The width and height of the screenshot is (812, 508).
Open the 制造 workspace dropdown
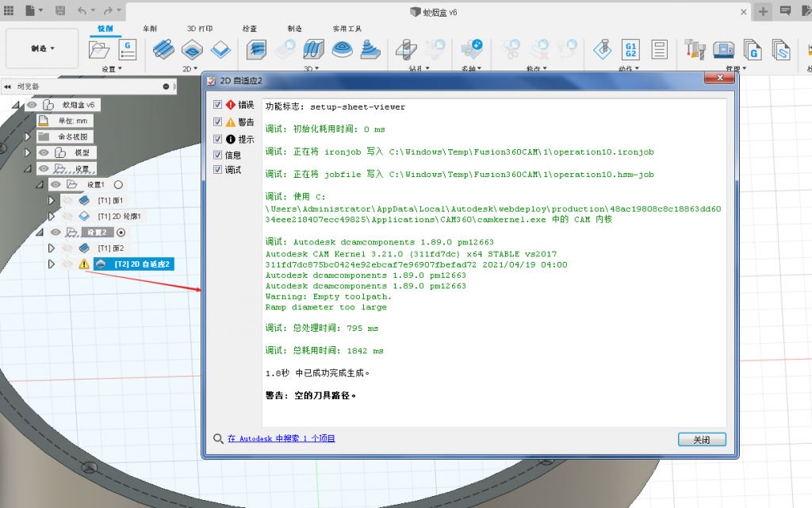[x=42, y=48]
